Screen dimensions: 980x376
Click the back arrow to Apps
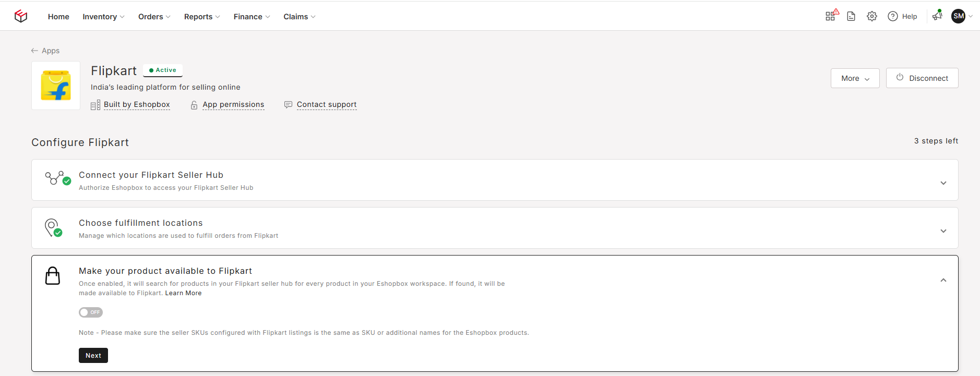(x=34, y=51)
